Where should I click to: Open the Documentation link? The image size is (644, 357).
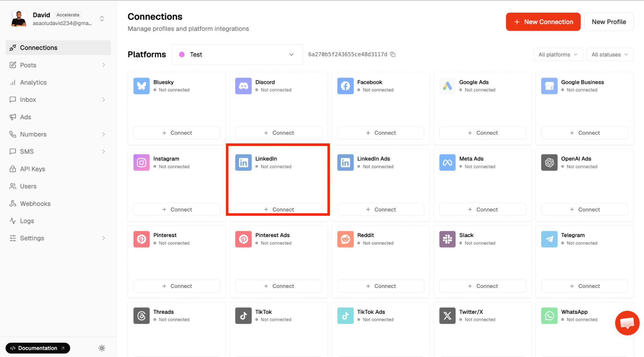coord(38,348)
